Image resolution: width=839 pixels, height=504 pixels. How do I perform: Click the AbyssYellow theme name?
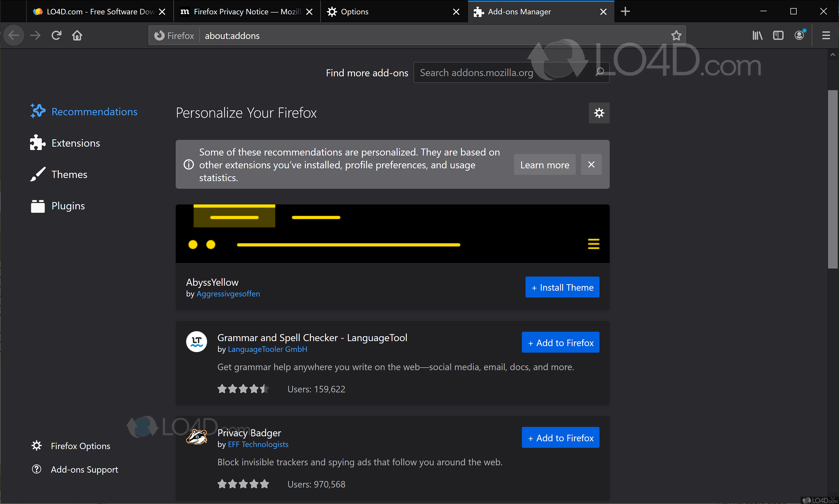[x=212, y=282]
